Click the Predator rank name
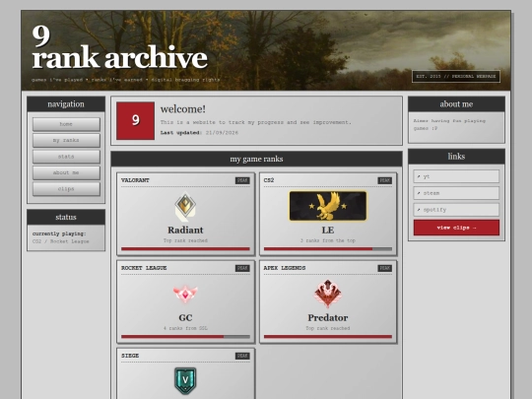Image resolution: width=532 pixels, height=399 pixels. pyautogui.click(x=328, y=318)
